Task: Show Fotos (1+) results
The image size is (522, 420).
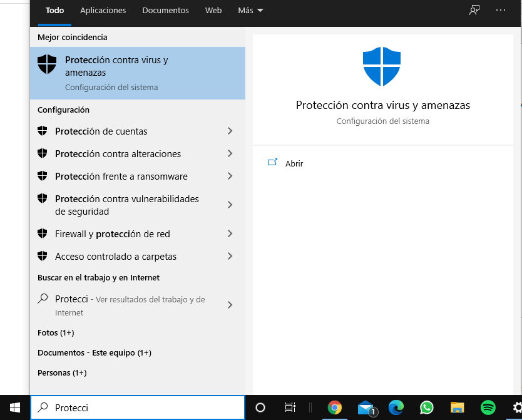Action: click(x=56, y=333)
